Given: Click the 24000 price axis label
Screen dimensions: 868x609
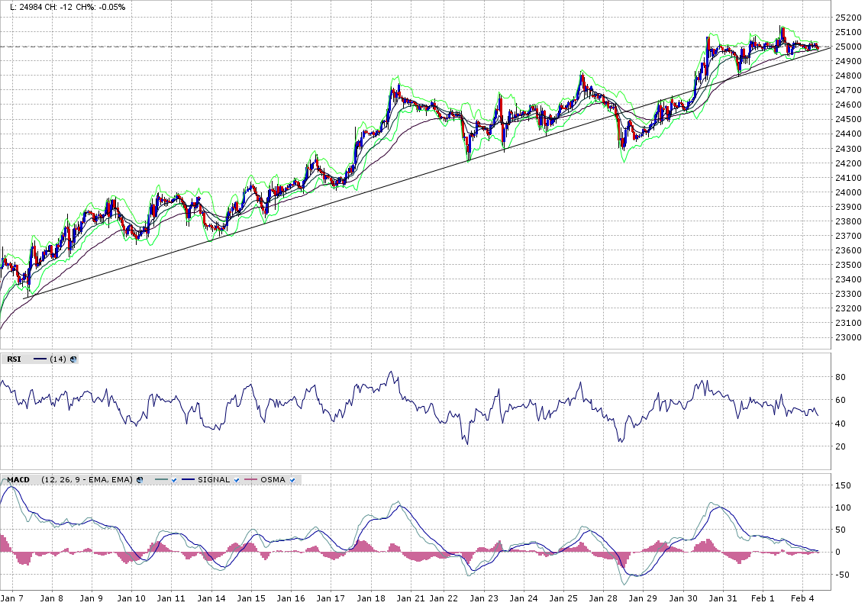Looking at the screenshot, I should coord(848,192).
